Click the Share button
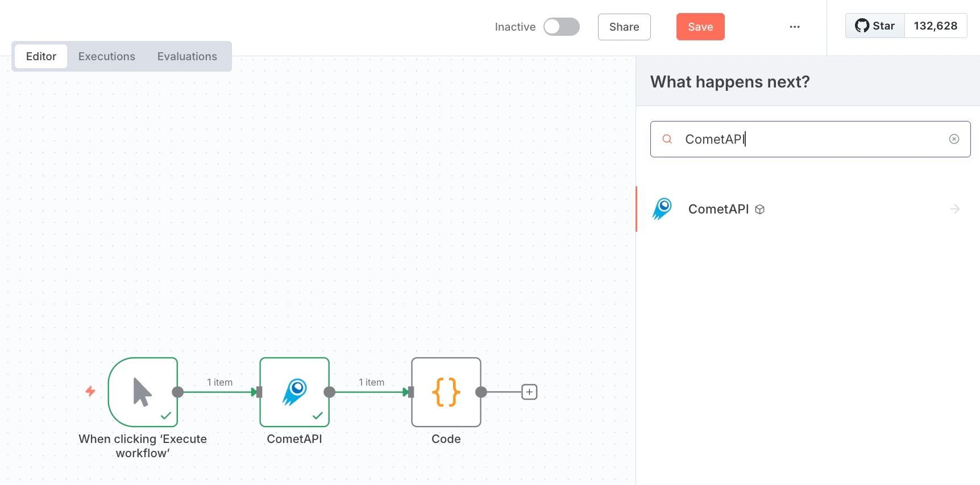Screen dimensions: 980x485 (624, 27)
